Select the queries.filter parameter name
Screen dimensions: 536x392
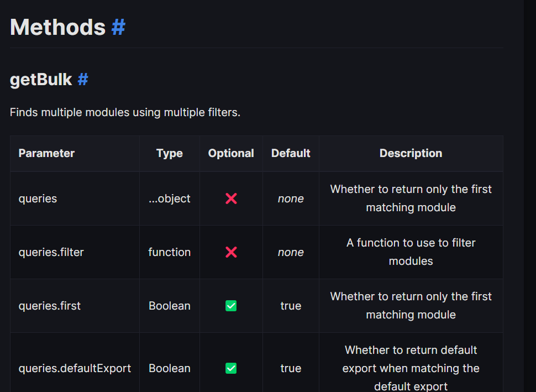click(x=51, y=252)
